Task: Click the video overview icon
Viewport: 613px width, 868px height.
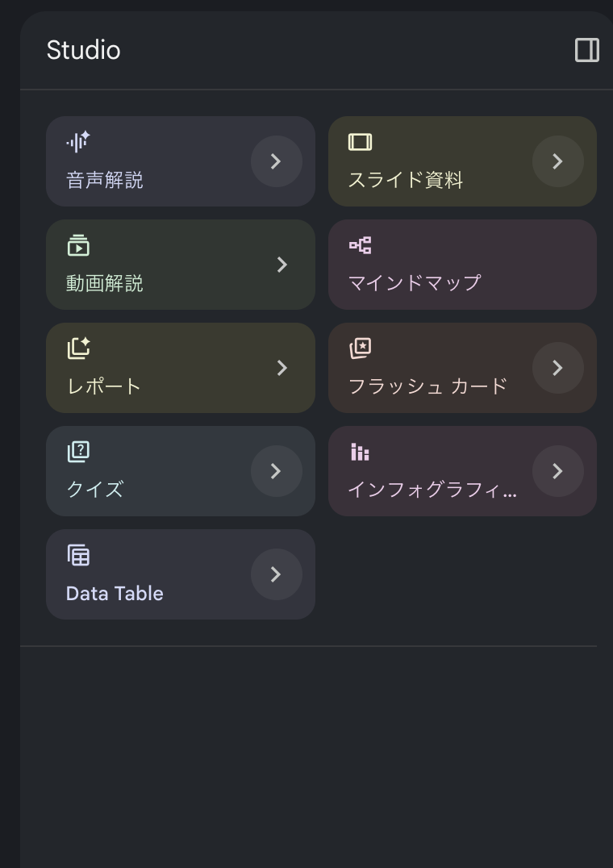Action: tap(78, 245)
